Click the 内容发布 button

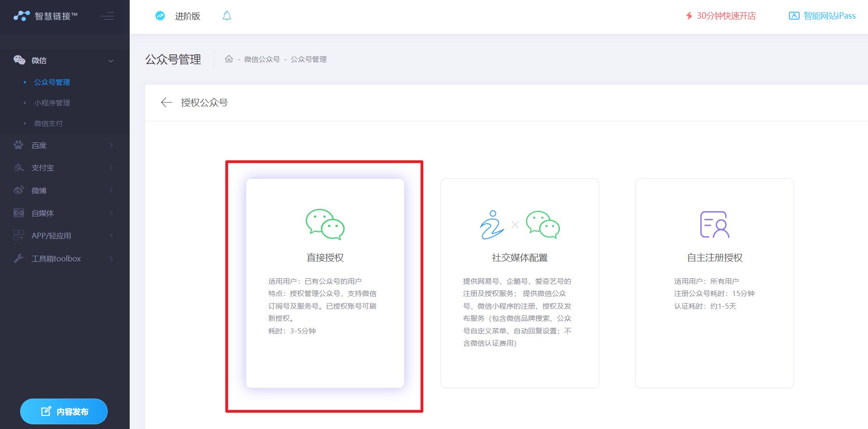click(64, 411)
